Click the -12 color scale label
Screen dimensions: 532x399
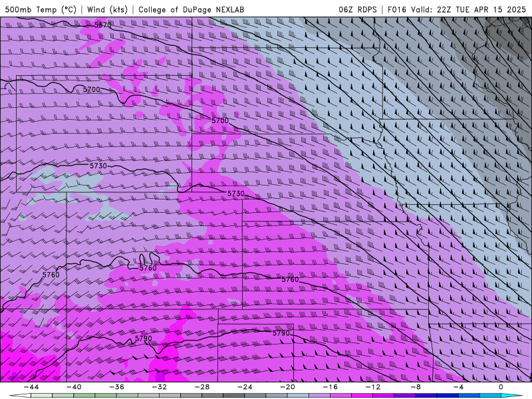tap(373, 387)
